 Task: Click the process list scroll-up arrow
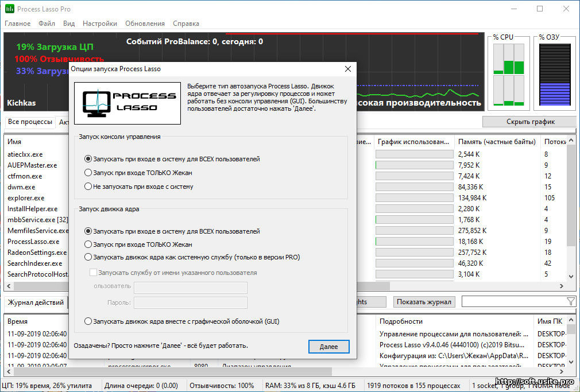pos(571,141)
